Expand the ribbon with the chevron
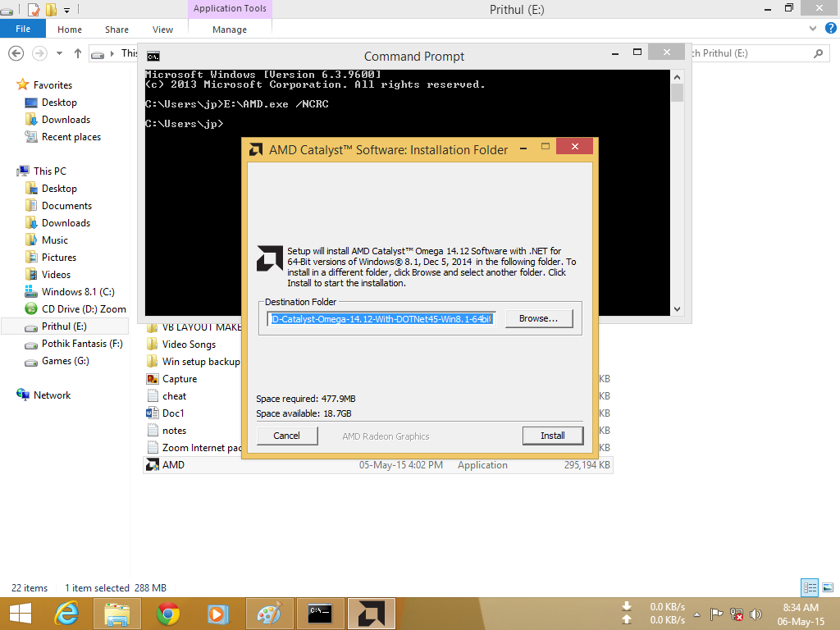 [x=813, y=29]
